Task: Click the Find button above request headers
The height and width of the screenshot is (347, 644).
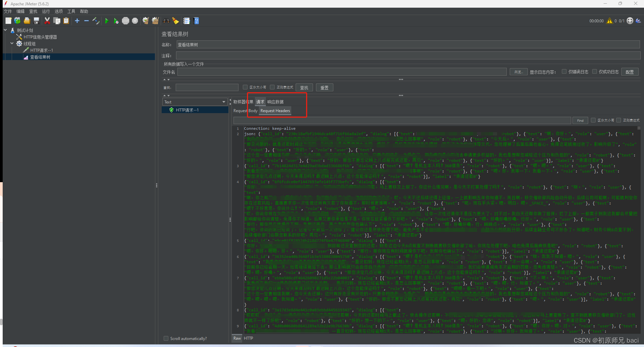Action: pyautogui.click(x=581, y=120)
